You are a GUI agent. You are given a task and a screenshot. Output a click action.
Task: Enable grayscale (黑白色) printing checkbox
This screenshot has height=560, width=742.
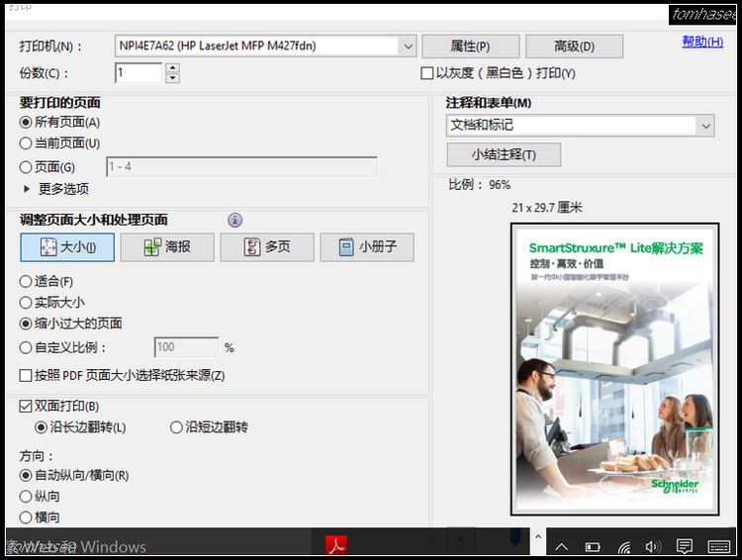point(427,73)
